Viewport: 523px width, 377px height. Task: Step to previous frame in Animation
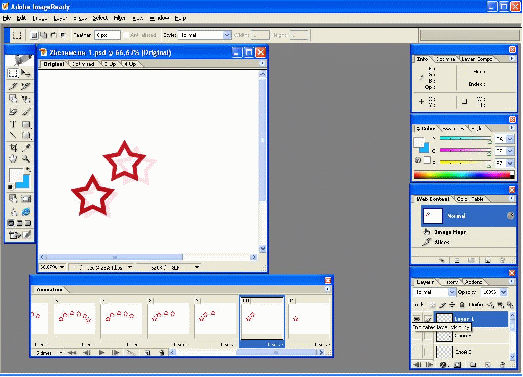(x=87, y=352)
